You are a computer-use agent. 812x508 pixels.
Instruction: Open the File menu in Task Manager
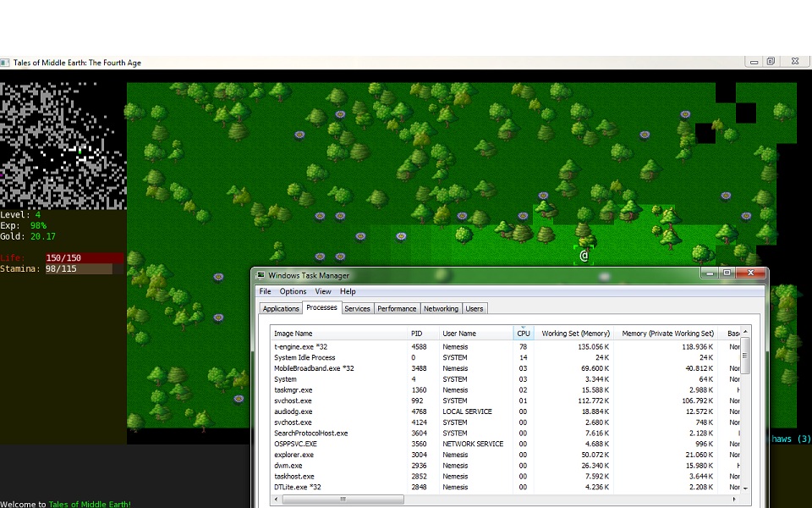(265, 291)
